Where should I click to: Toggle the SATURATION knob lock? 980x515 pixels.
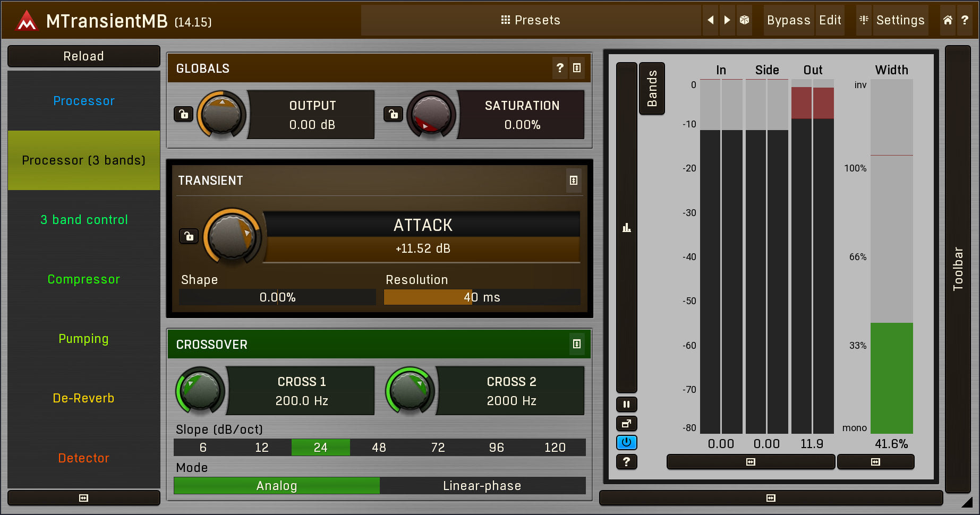coord(393,114)
